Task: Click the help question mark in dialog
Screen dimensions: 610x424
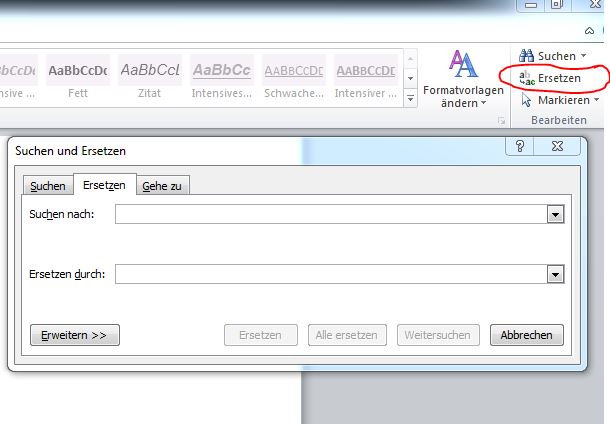Action: click(x=520, y=146)
